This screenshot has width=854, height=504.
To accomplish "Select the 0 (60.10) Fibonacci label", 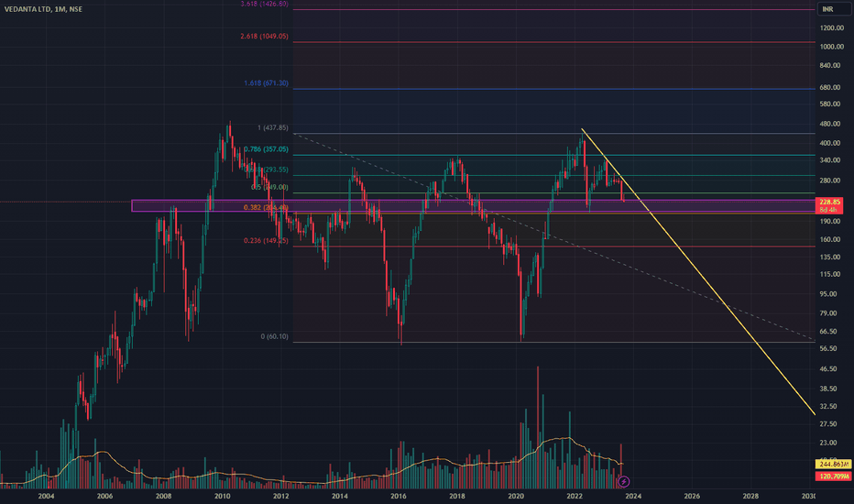I will (275, 336).
